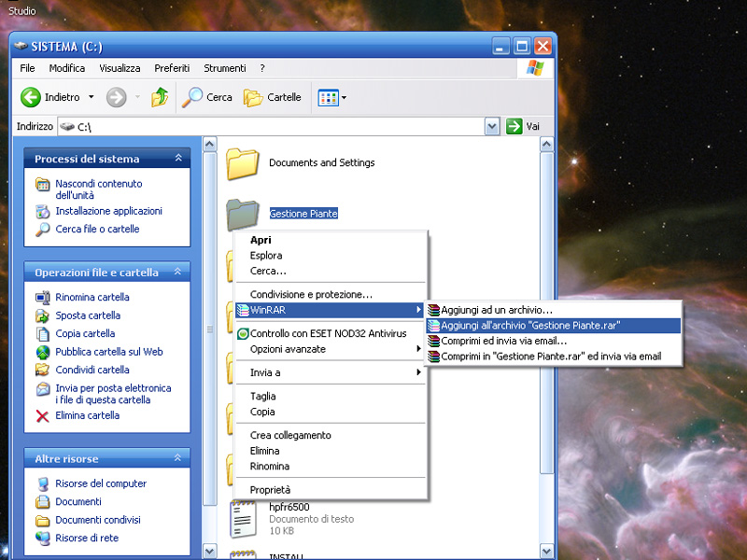Viewport: 747px width, 560px height.
Task: Open the Preferiti menu
Action: pos(172,68)
